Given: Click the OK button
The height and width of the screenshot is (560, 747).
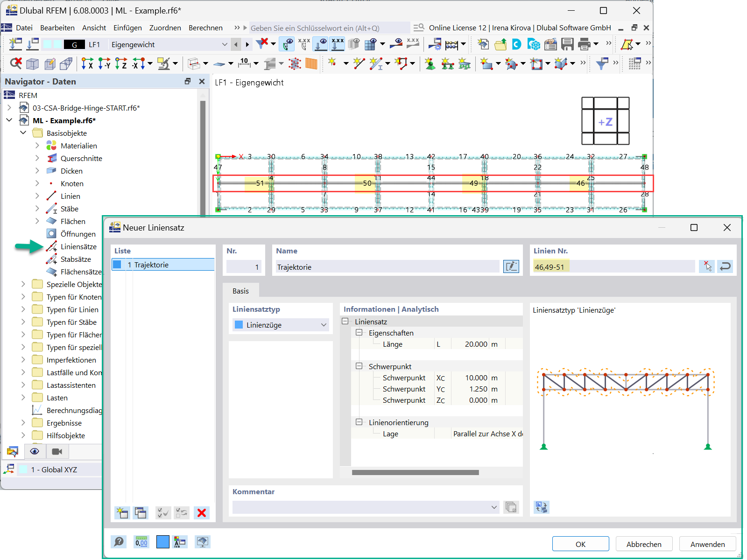Looking at the screenshot, I should pos(580,544).
